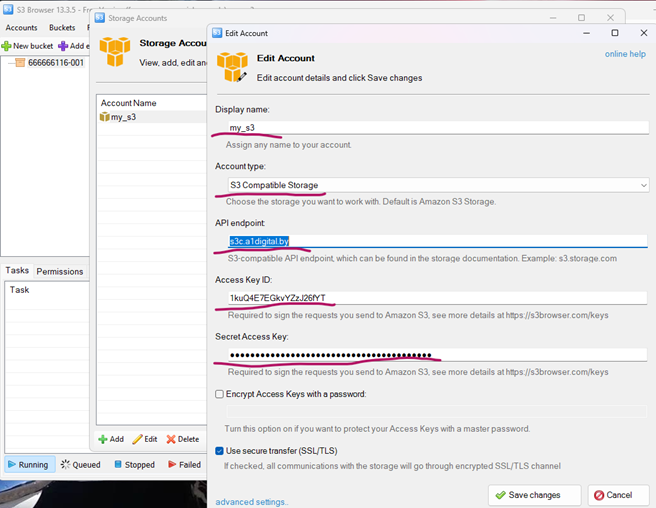This screenshot has width=656, height=508.
Task: Close the Storage Accounts window
Action: pyautogui.click(x=610, y=18)
